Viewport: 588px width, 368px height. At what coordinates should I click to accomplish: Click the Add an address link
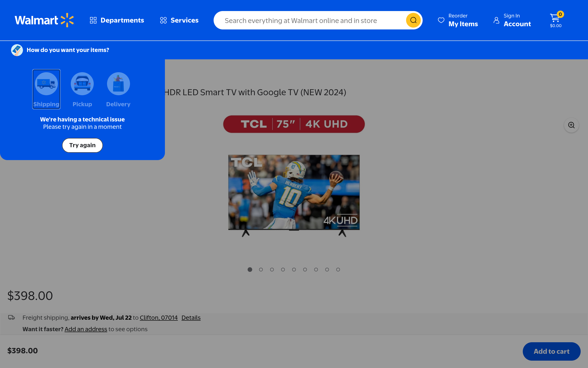click(86, 329)
